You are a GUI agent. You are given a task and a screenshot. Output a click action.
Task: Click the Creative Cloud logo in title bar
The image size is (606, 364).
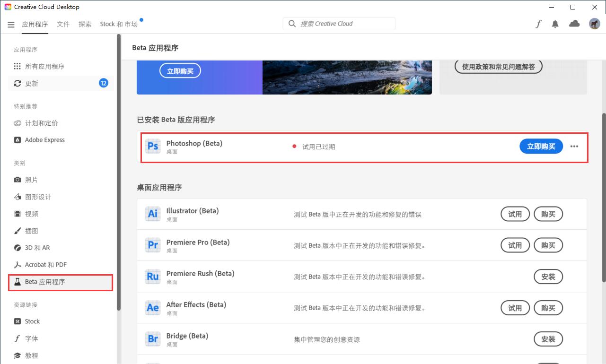pyautogui.click(x=8, y=7)
